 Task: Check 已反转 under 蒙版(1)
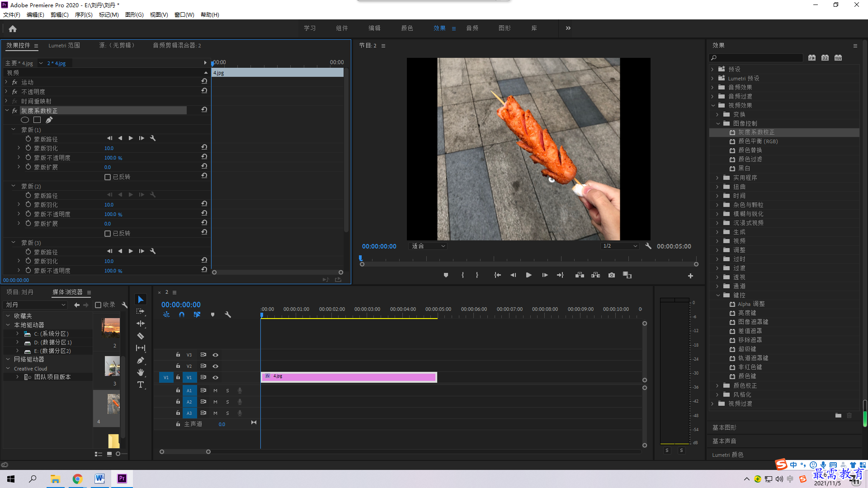108,177
